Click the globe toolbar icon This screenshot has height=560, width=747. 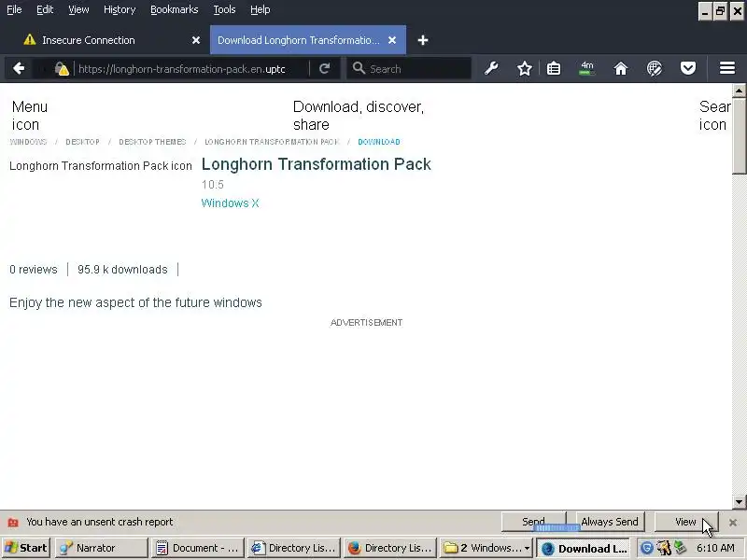click(655, 68)
